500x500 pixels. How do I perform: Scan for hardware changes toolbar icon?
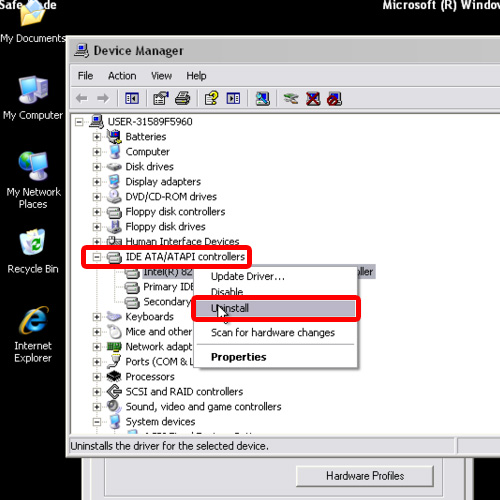pyautogui.click(x=263, y=98)
